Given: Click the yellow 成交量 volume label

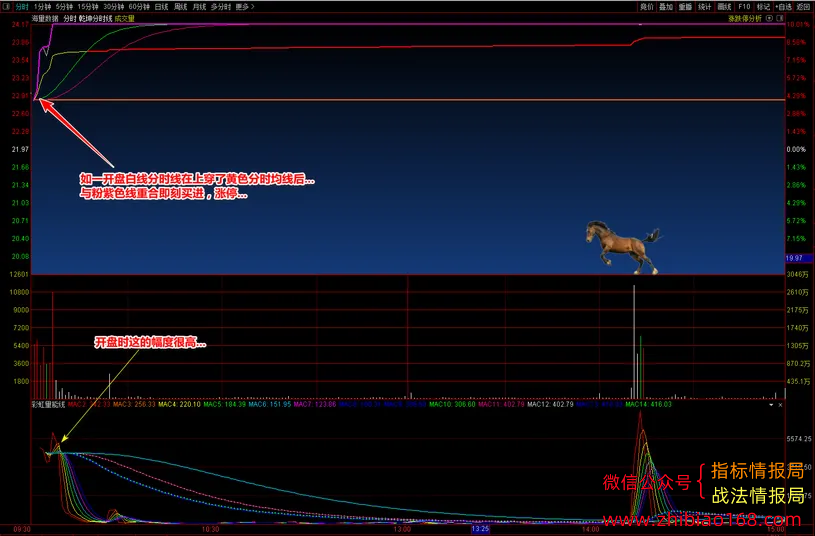Looking at the screenshot, I should [125, 19].
